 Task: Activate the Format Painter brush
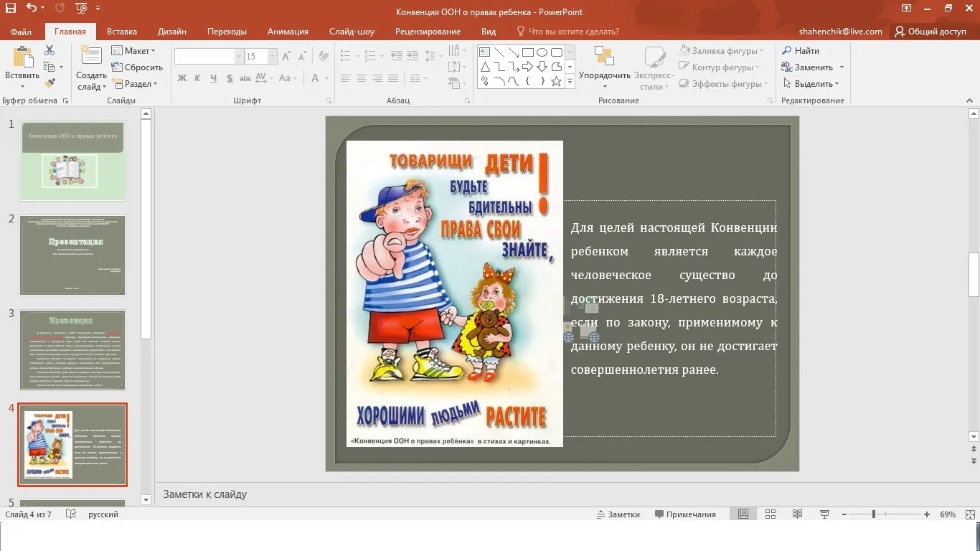click(x=50, y=83)
